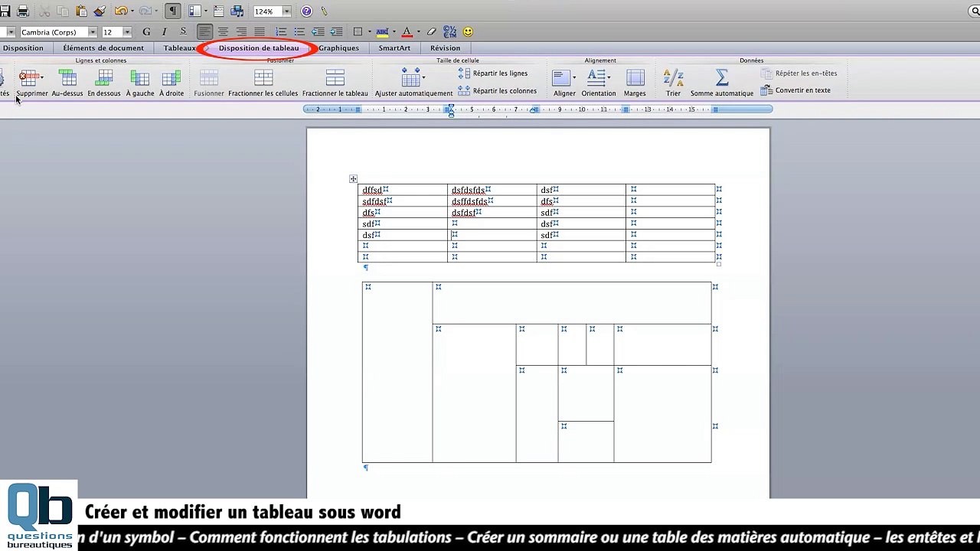Click the Print icon in the toolbar

pyautogui.click(x=23, y=11)
